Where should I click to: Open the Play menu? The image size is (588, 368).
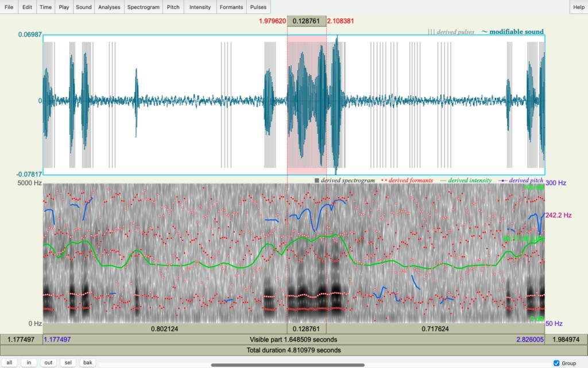click(64, 7)
